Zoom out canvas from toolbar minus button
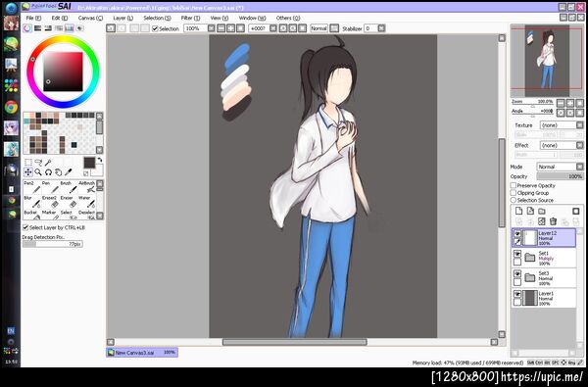The height and width of the screenshot is (387, 588). [221, 28]
